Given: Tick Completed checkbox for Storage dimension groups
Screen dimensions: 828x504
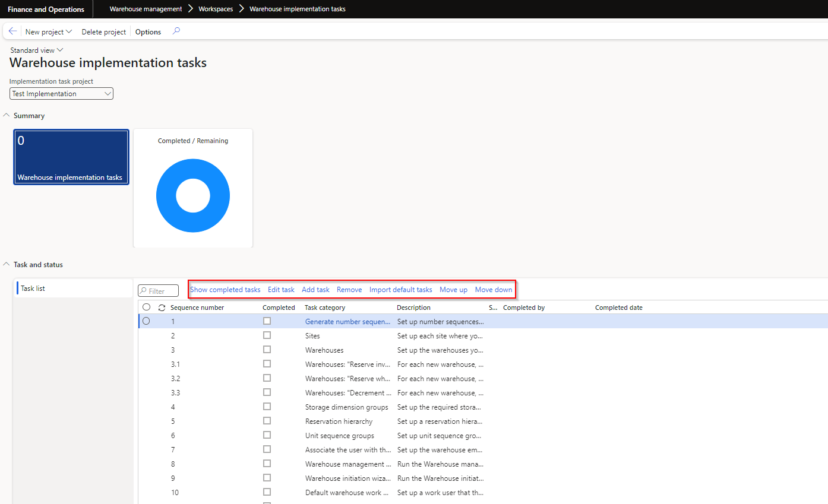Looking at the screenshot, I should pyautogui.click(x=267, y=407).
